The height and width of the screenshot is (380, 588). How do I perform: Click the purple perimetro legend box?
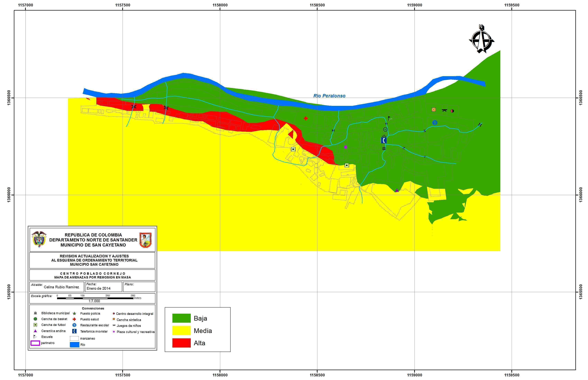35,343
